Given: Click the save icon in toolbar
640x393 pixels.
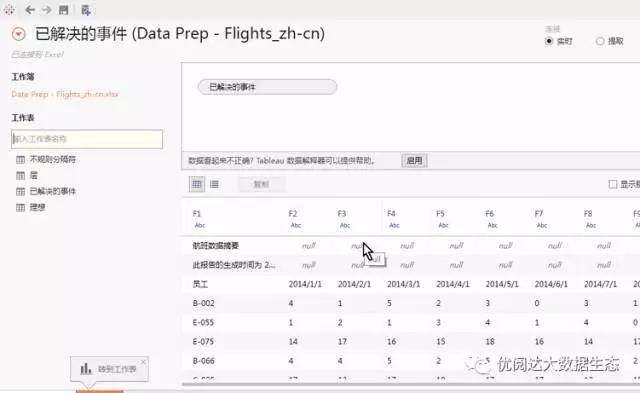Looking at the screenshot, I should coord(64,10).
